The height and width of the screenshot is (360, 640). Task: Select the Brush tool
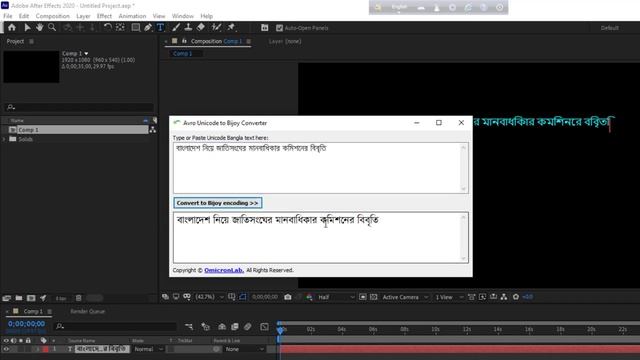176,27
